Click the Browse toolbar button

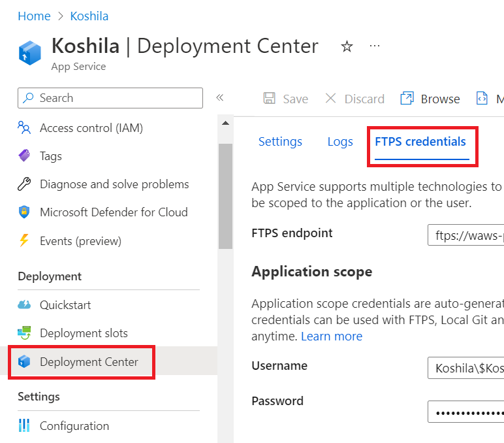pyautogui.click(x=430, y=99)
